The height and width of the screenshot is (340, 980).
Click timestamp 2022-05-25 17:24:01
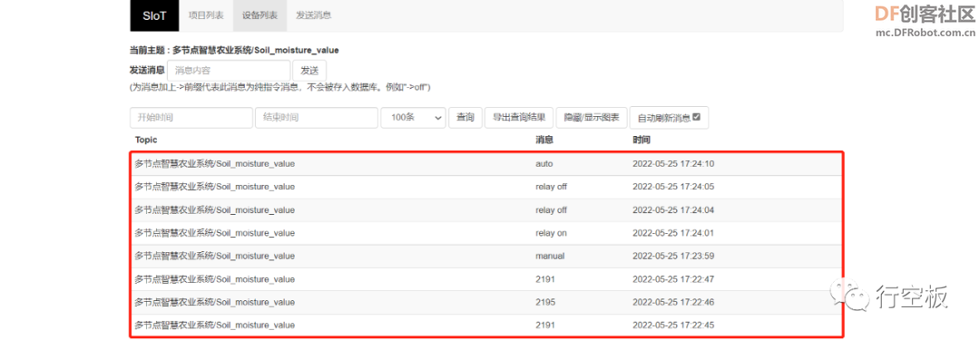click(673, 233)
